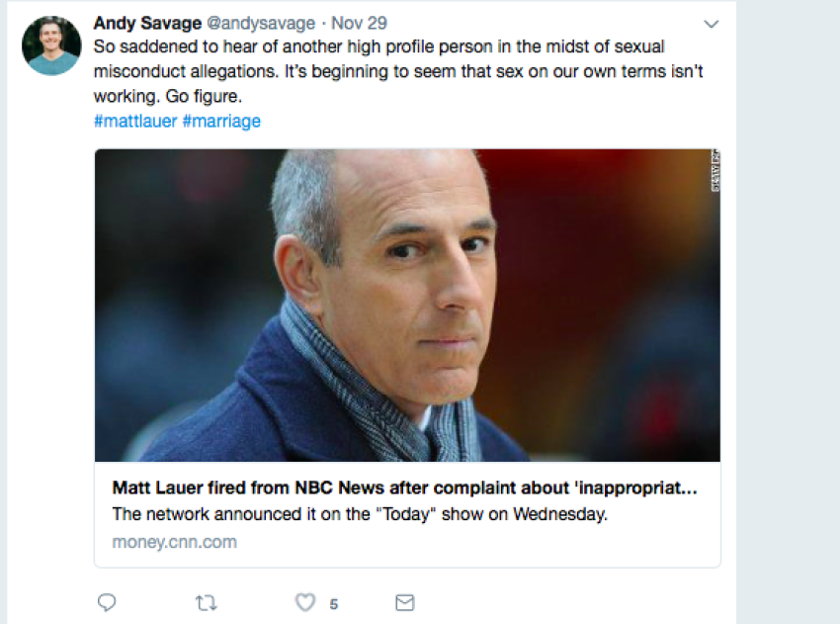840x624 pixels.
Task: Click the 'Matt Lauer fired from NBC News' headline
Action: click(405, 489)
